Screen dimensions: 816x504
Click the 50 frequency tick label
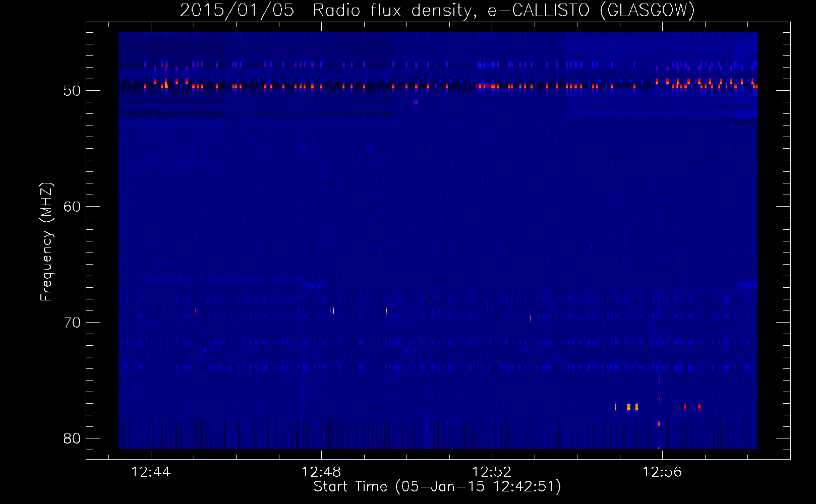coord(72,91)
